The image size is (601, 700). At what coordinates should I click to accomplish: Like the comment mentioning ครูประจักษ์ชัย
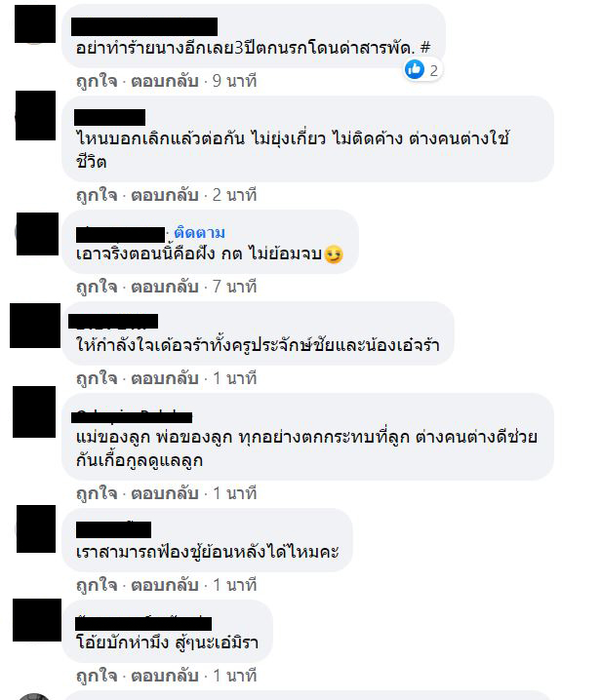(x=97, y=378)
